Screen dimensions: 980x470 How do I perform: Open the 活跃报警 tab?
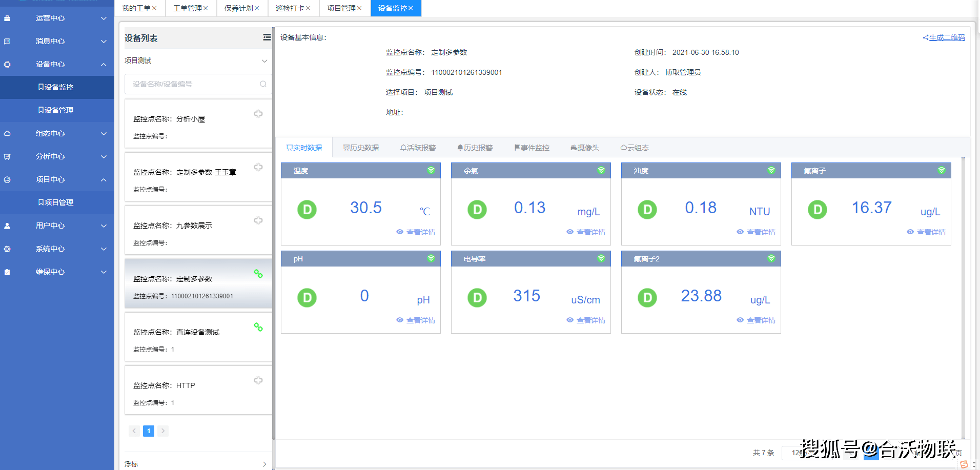pos(418,148)
